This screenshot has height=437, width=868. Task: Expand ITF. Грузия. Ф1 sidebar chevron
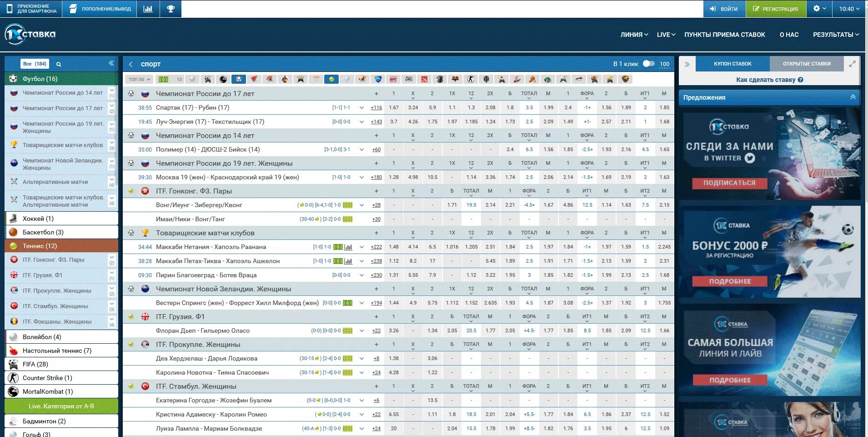(x=111, y=275)
